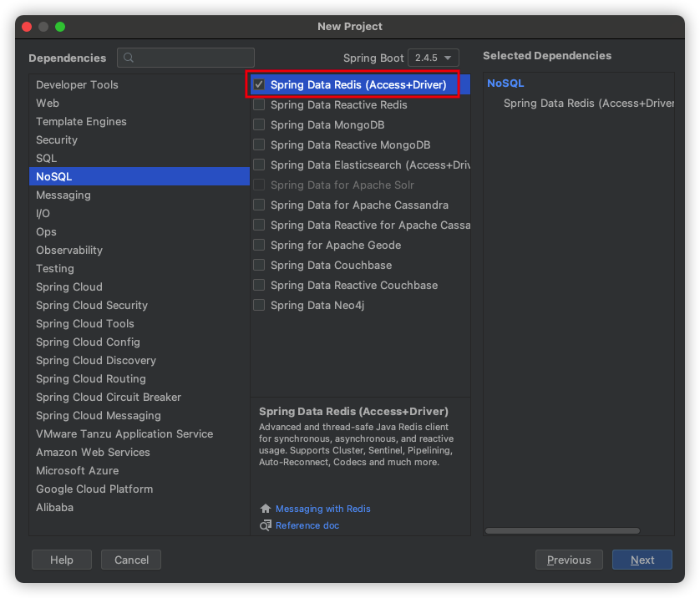This screenshot has height=598, width=700.
Task: Tick the Spring Data Couchbase checkbox
Action: tap(259, 265)
